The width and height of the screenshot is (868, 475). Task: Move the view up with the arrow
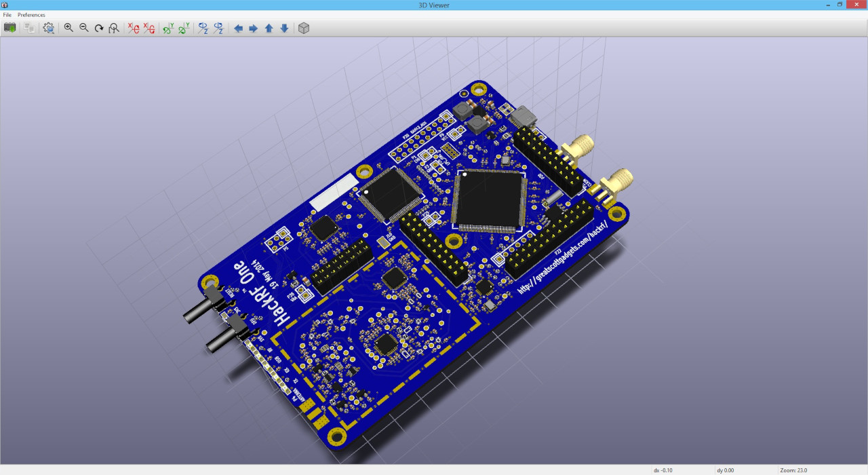coord(269,28)
